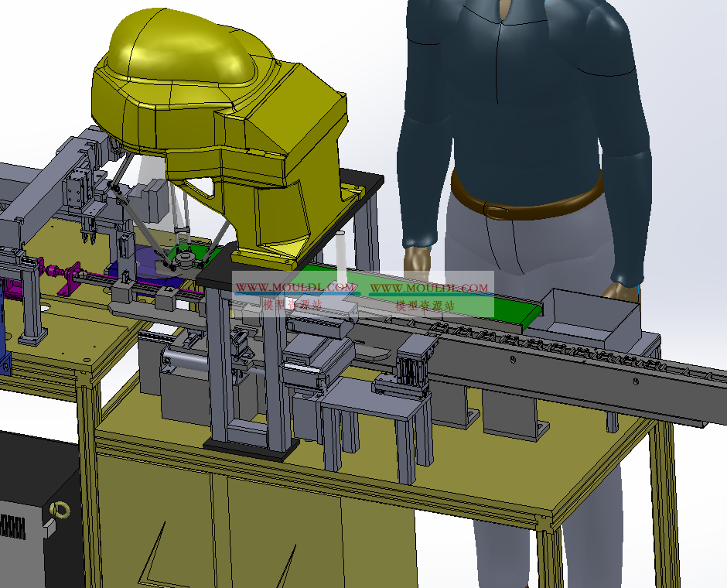Select the yellow ring handle on black cabinet
This screenshot has width=727, height=588.
click(58, 510)
